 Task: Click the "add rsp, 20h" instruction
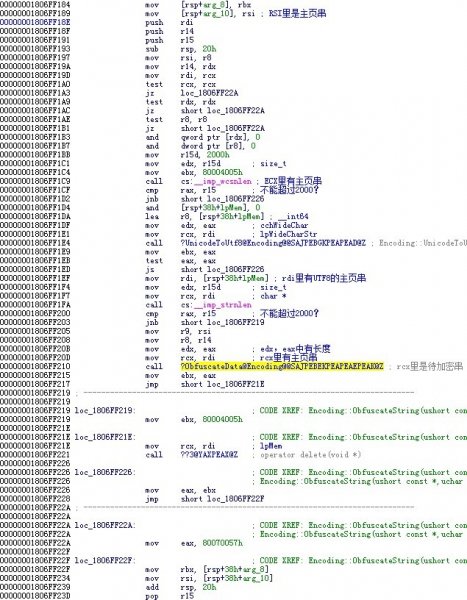click(x=180, y=587)
